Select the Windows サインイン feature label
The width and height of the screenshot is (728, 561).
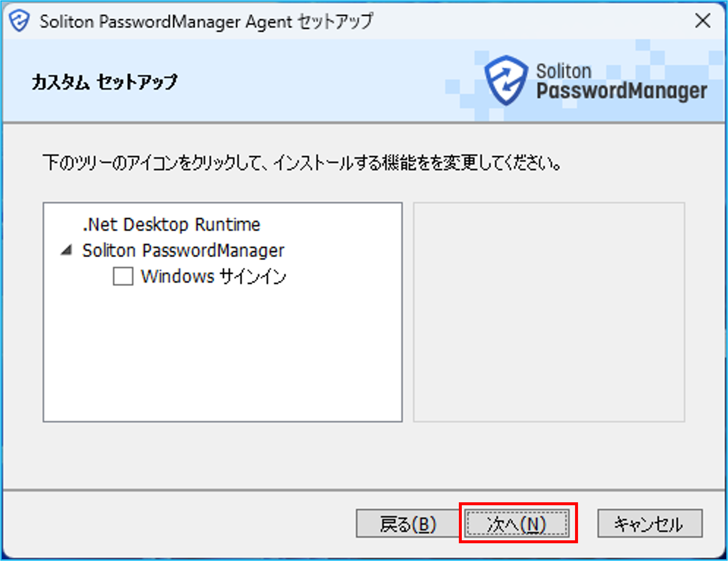point(213,277)
